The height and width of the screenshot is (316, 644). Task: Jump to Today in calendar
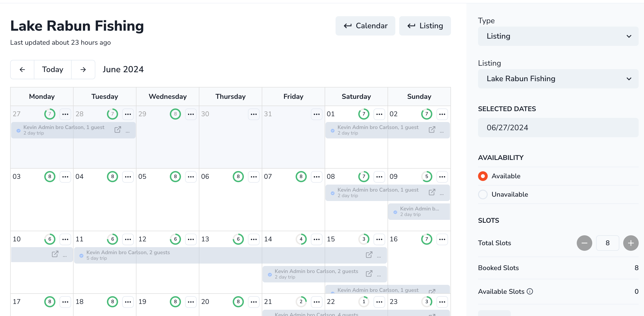click(x=52, y=69)
